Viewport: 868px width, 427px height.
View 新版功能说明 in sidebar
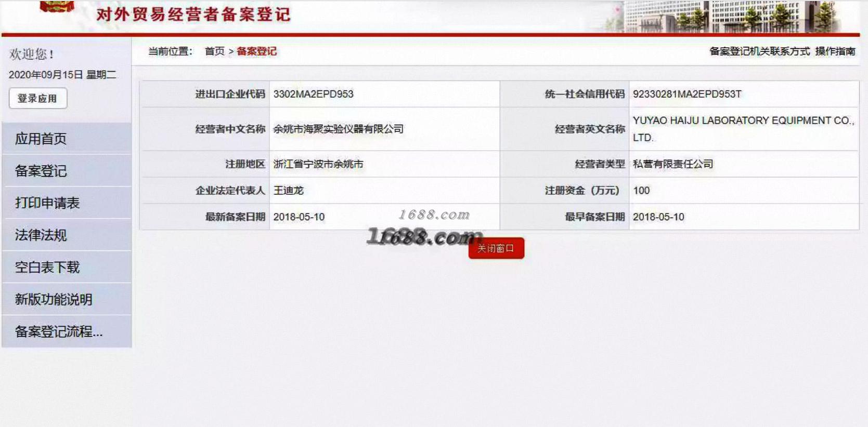pos(67,300)
